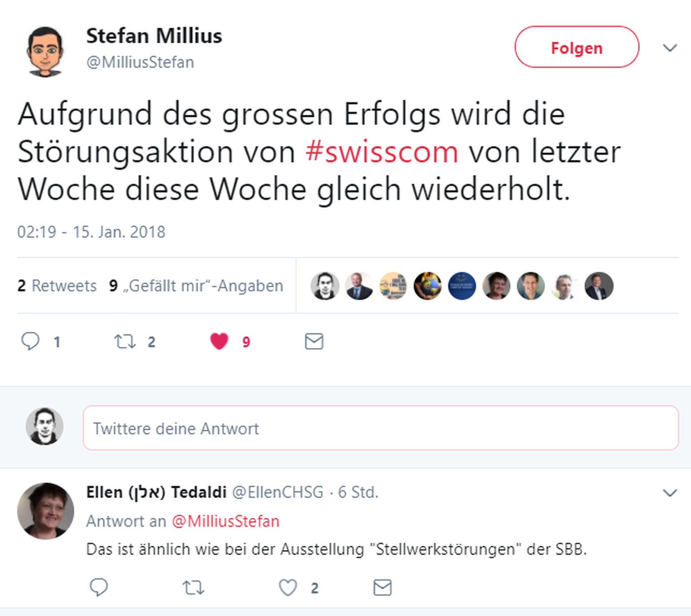The image size is (691, 616).
Task: Reply to Ellen Tedaldi's tweet
Action: [x=99, y=587]
